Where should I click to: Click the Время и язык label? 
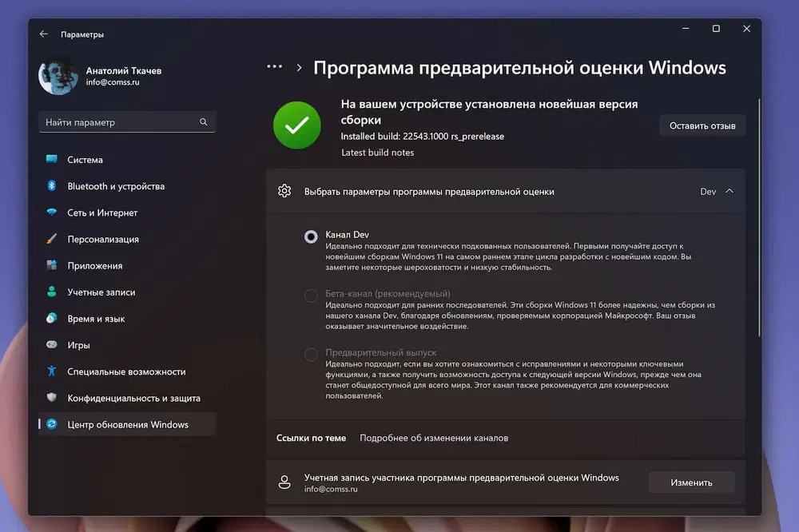[x=97, y=319]
